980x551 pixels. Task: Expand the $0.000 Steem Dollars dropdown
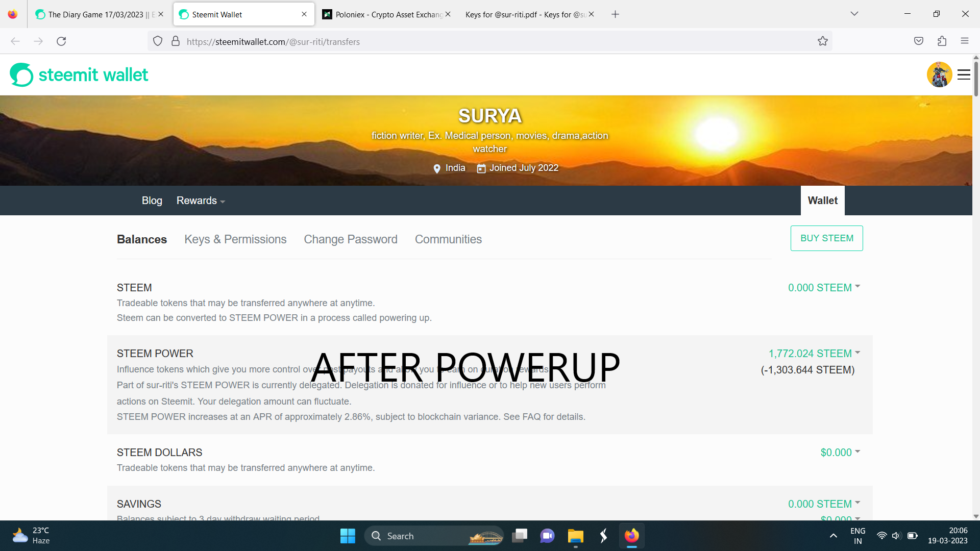840,453
